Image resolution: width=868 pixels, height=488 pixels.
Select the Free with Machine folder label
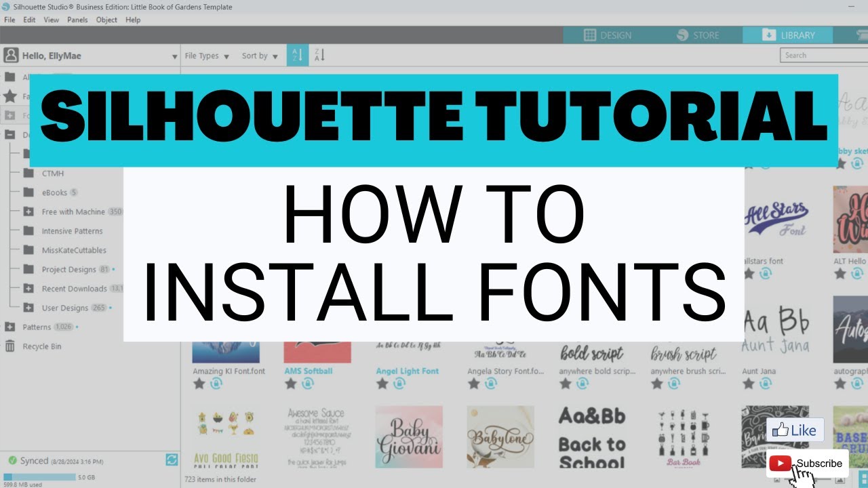(73, 212)
